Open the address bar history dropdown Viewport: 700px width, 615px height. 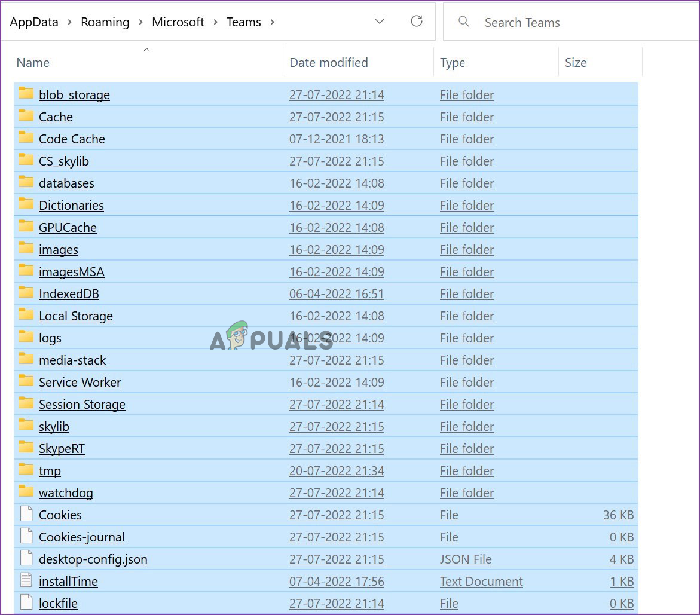pyautogui.click(x=380, y=21)
